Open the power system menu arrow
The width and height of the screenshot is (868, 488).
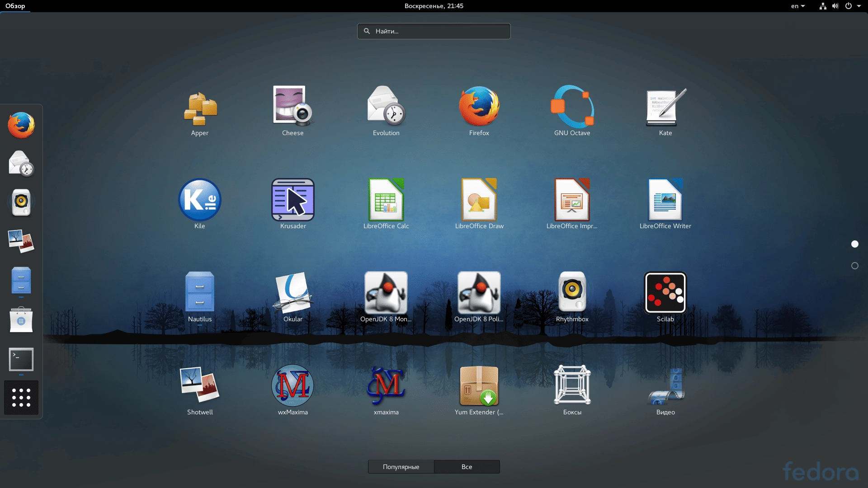click(x=859, y=6)
